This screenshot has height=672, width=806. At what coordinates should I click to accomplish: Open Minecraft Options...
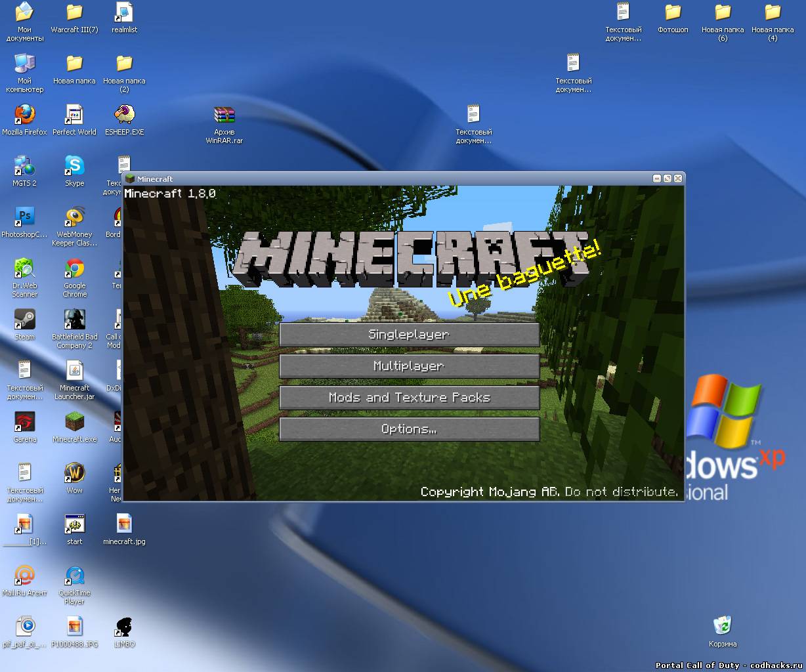click(x=409, y=429)
